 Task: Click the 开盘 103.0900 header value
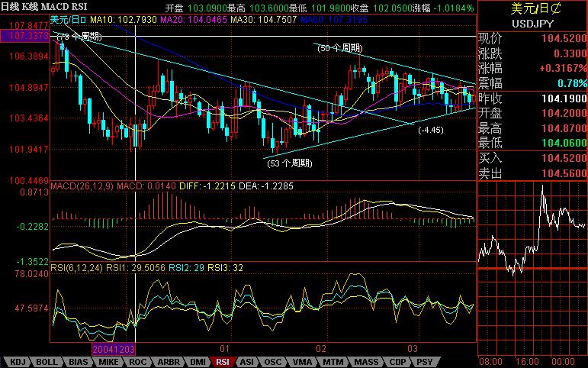pos(196,8)
